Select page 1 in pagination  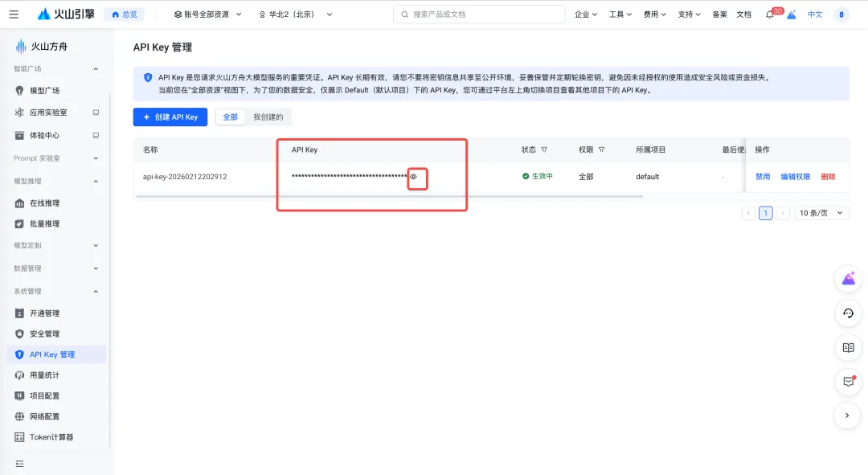[x=766, y=213]
